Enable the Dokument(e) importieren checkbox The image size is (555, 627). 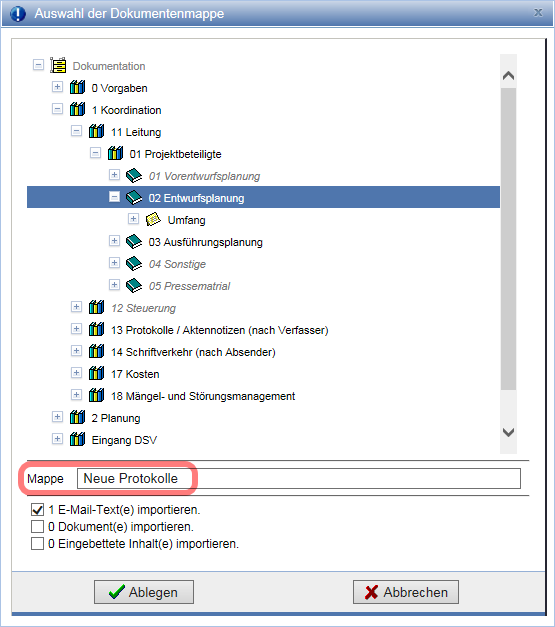tap(37, 527)
